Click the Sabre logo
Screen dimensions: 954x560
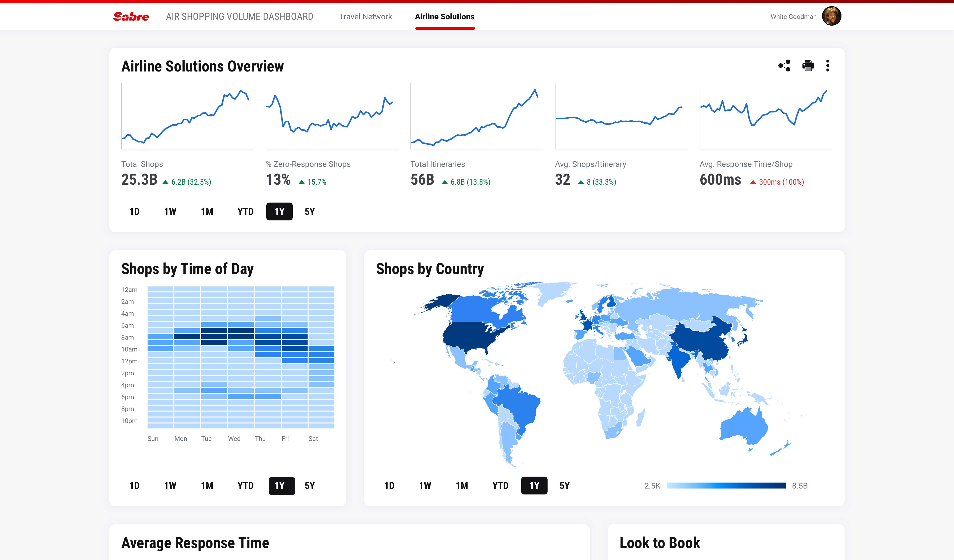click(131, 17)
